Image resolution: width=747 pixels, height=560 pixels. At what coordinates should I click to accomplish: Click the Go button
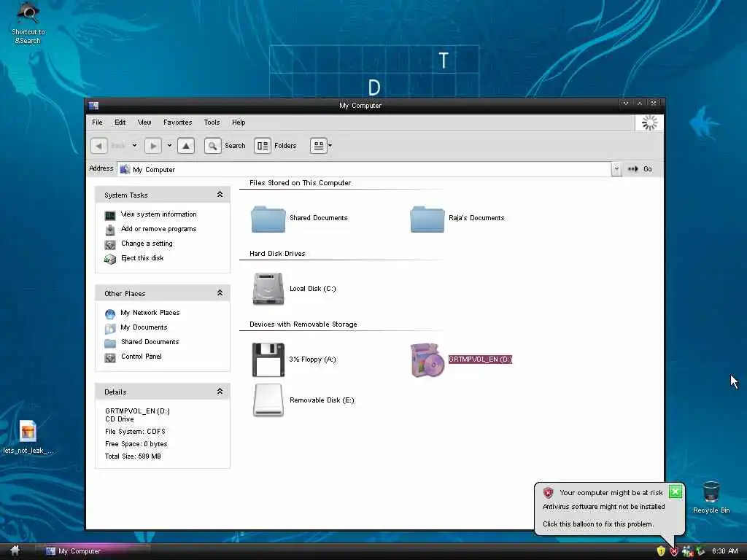(x=640, y=169)
